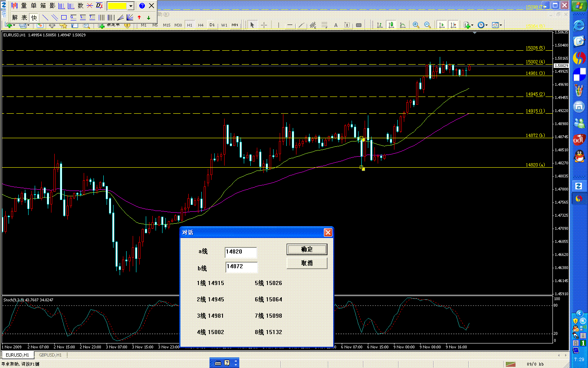Select the equidistant channel tool
Viewport: 588px width, 368px height.
click(313, 25)
